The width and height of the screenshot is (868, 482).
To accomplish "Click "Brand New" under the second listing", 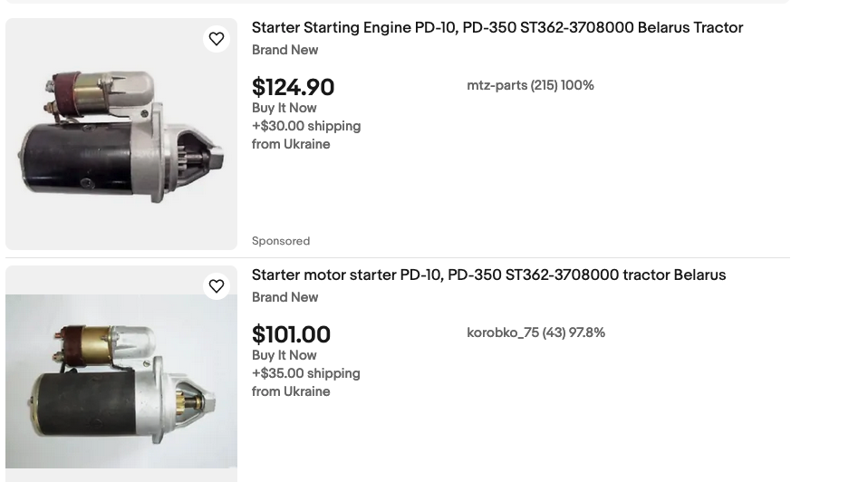I will [285, 297].
